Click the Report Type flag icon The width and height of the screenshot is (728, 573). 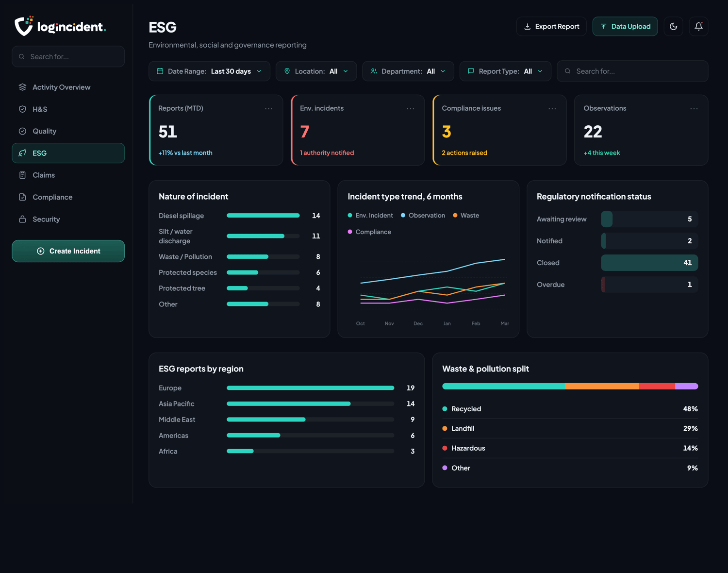[471, 71]
